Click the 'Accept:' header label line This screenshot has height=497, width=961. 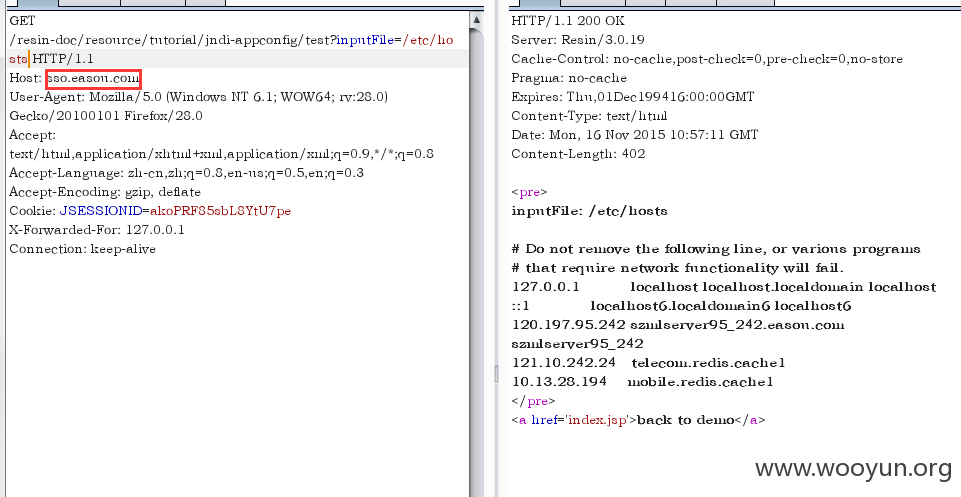pos(32,135)
